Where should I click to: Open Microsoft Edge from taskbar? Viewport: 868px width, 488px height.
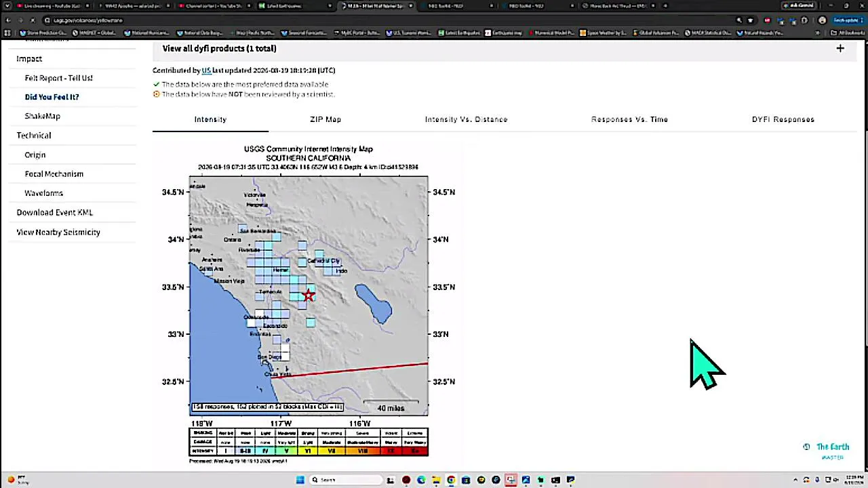click(421, 480)
